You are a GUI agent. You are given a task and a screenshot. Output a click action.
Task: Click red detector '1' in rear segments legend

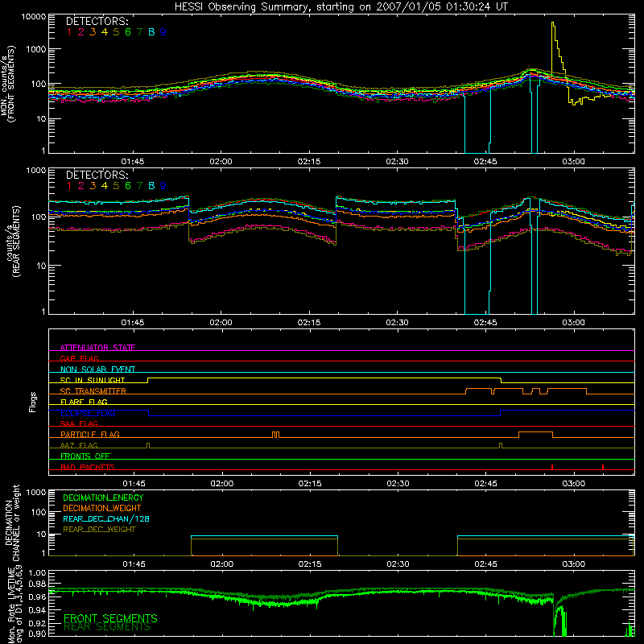pyautogui.click(x=69, y=186)
